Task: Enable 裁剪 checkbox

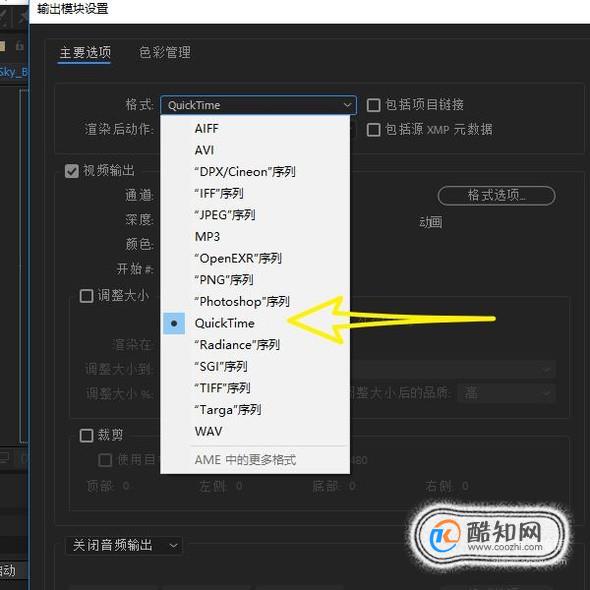Action: (x=86, y=436)
